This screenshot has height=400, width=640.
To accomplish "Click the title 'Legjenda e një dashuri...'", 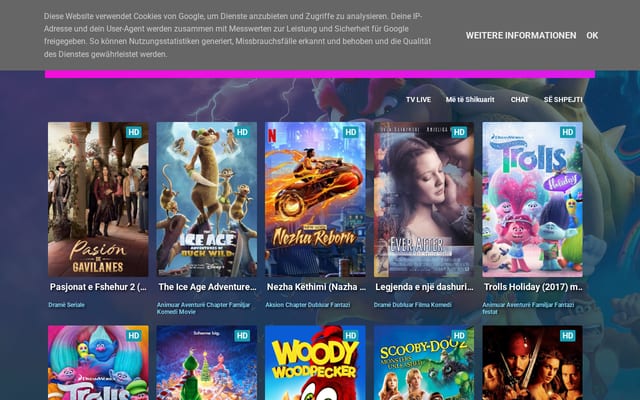I will [424, 287].
